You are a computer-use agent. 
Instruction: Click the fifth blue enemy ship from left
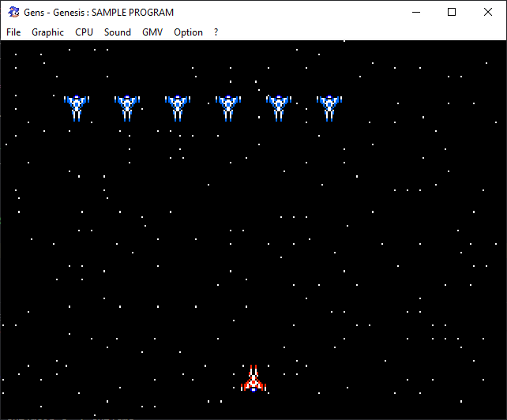(279, 108)
